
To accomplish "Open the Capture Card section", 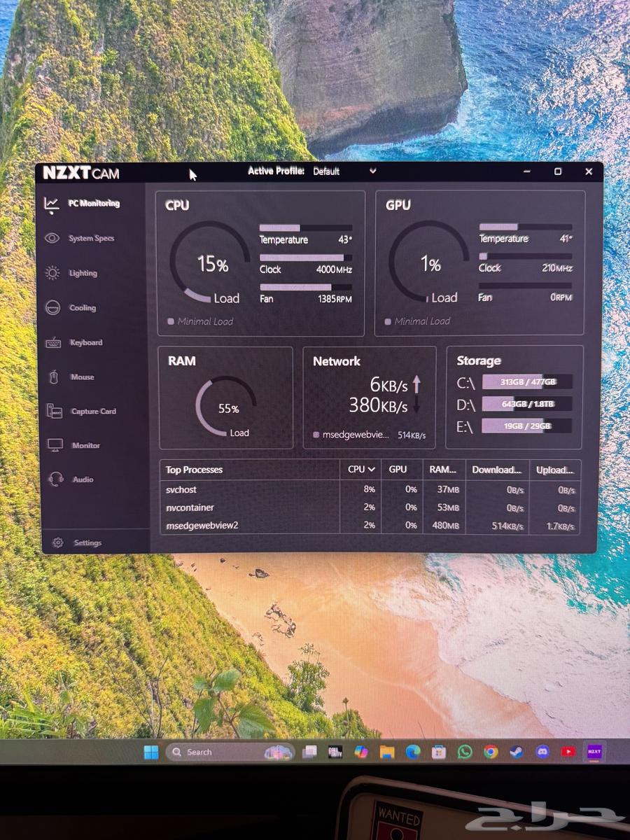I will point(81,411).
